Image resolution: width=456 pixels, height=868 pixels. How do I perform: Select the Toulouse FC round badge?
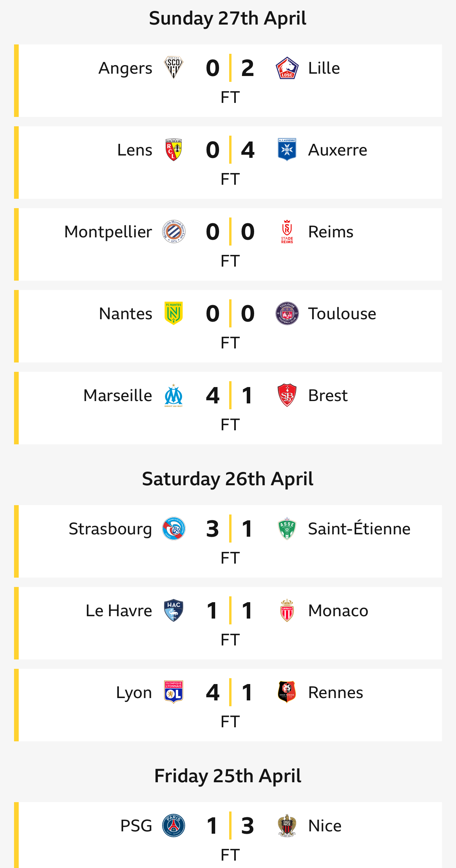pos(287,313)
